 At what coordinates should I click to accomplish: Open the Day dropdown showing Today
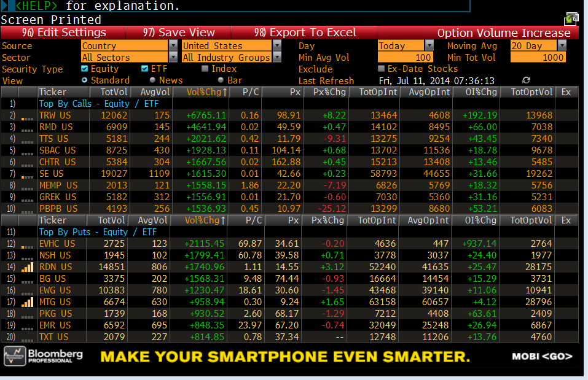click(x=429, y=45)
